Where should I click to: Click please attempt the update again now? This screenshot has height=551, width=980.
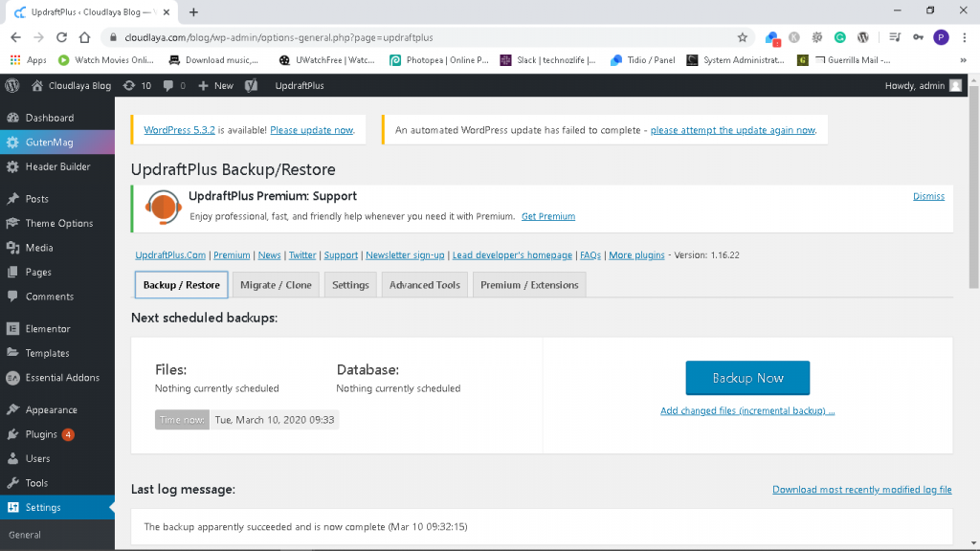tap(733, 130)
